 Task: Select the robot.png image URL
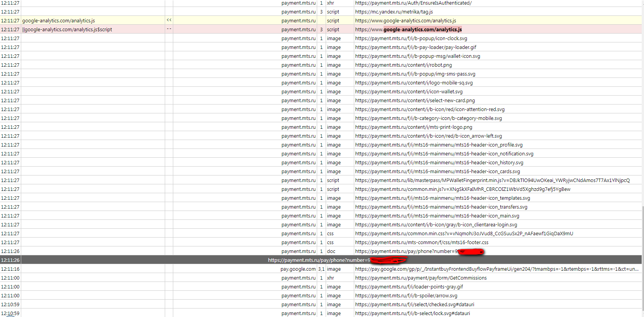(403, 65)
